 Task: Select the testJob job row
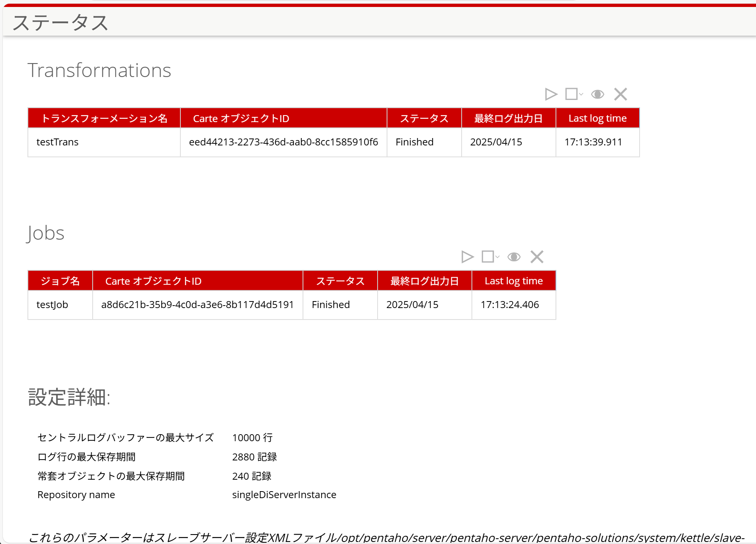pos(292,305)
